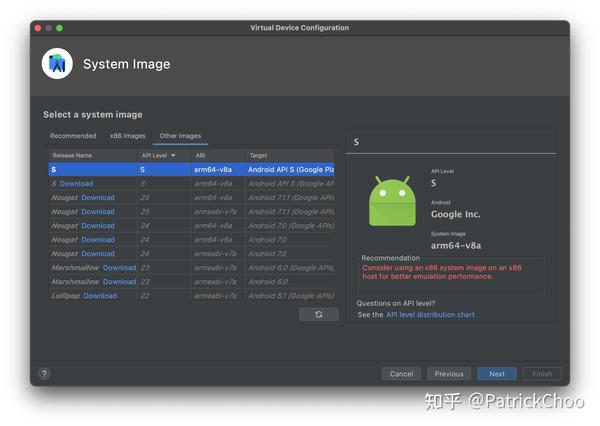The width and height of the screenshot is (600, 426).
Task: Click the ABI column header
Action: click(x=217, y=155)
